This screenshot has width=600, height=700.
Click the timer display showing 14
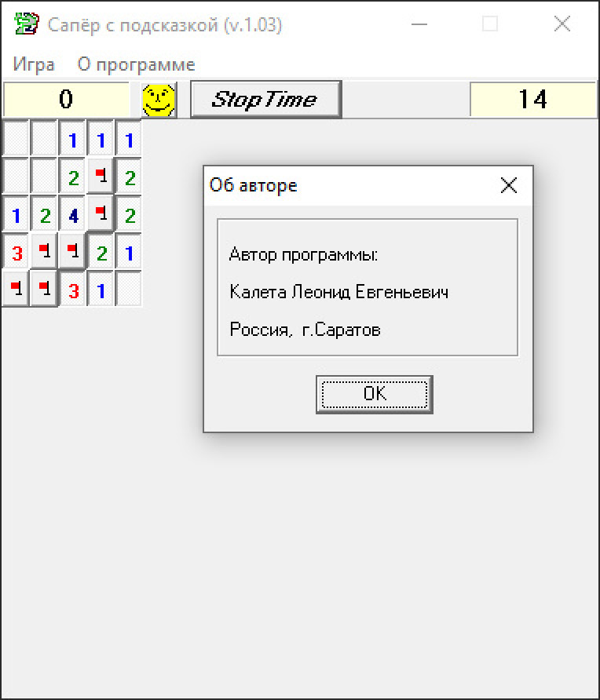[x=532, y=100]
